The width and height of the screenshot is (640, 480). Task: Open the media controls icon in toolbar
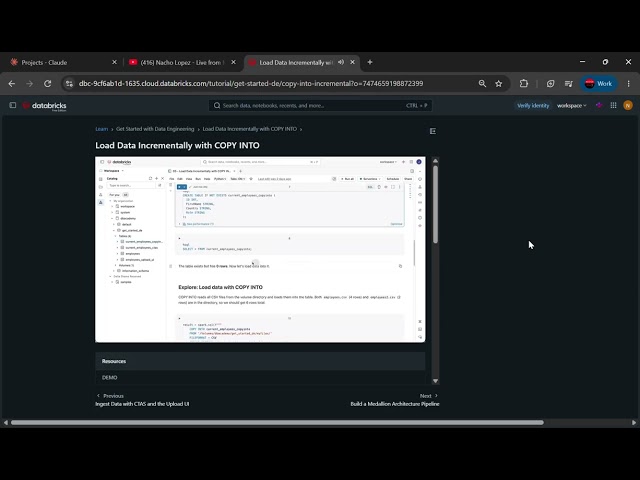point(569,84)
